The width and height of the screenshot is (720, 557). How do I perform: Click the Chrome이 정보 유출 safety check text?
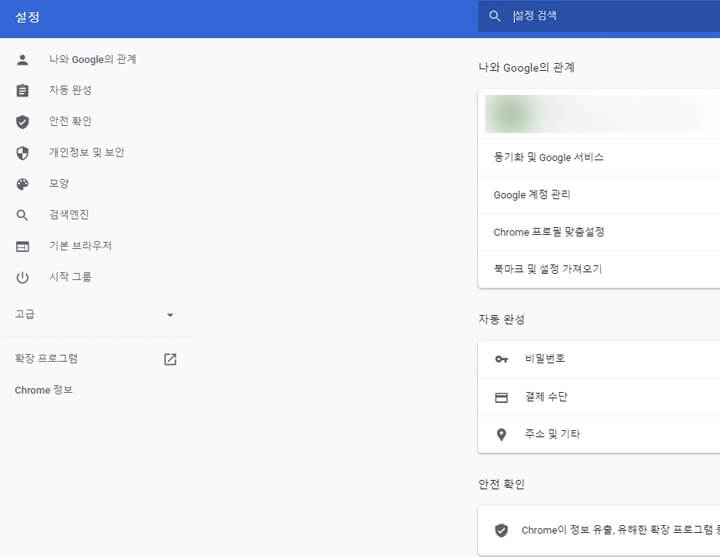[x=620, y=530]
